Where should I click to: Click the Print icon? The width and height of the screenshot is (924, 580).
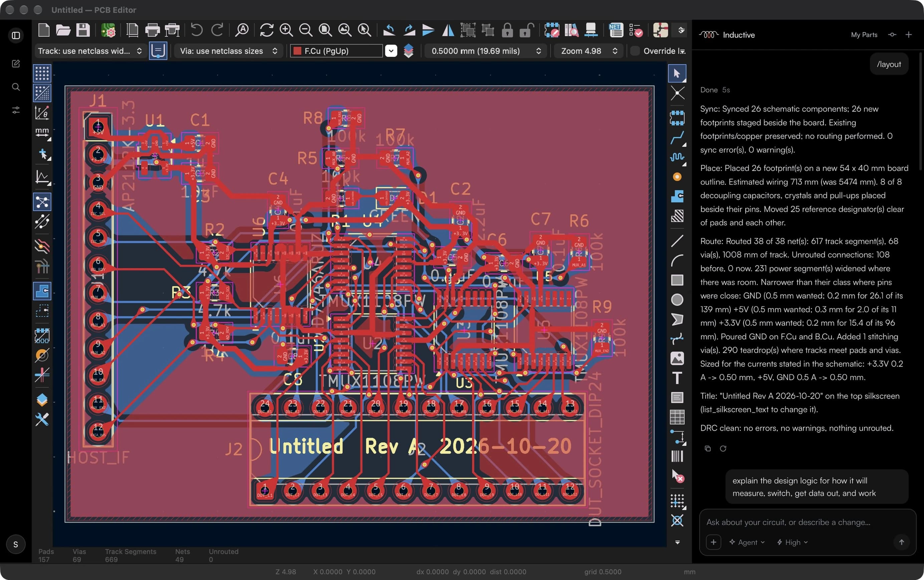pyautogui.click(x=153, y=30)
